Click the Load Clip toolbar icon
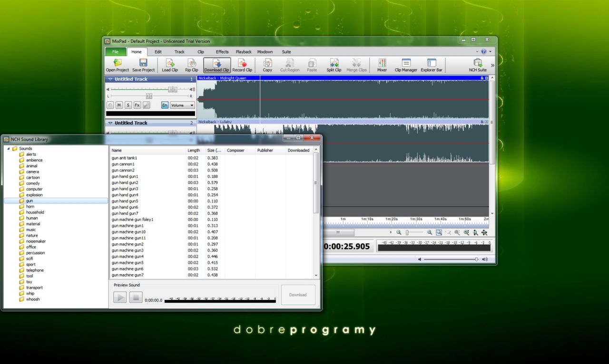This screenshot has height=364, width=609. click(x=170, y=63)
